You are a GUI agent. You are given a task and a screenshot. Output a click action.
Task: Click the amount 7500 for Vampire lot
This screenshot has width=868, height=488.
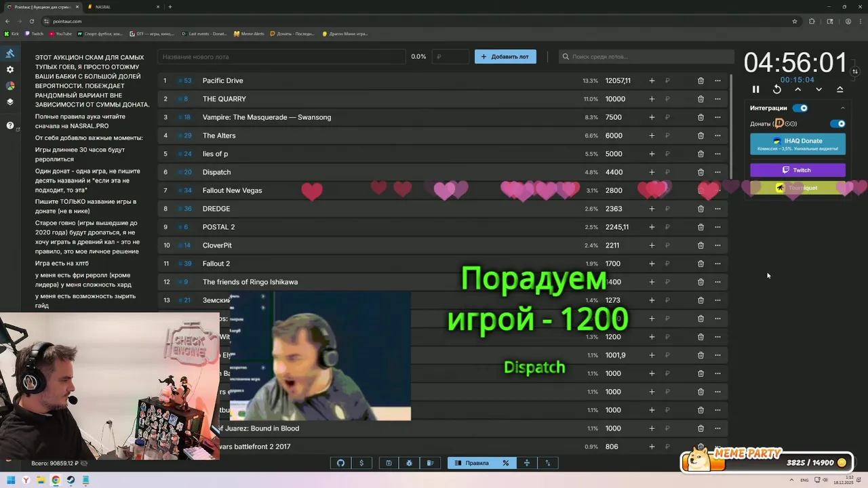[614, 117]
